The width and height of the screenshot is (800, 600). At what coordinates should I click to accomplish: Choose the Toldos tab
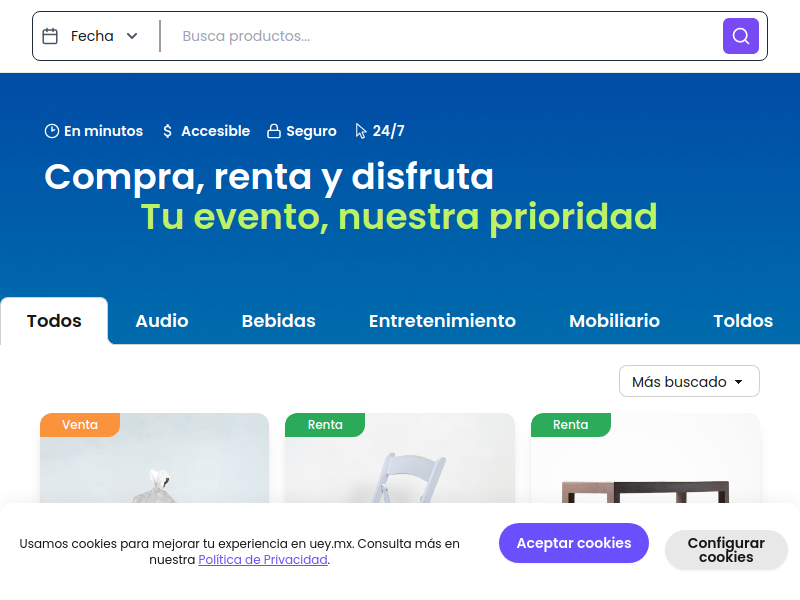743,321
